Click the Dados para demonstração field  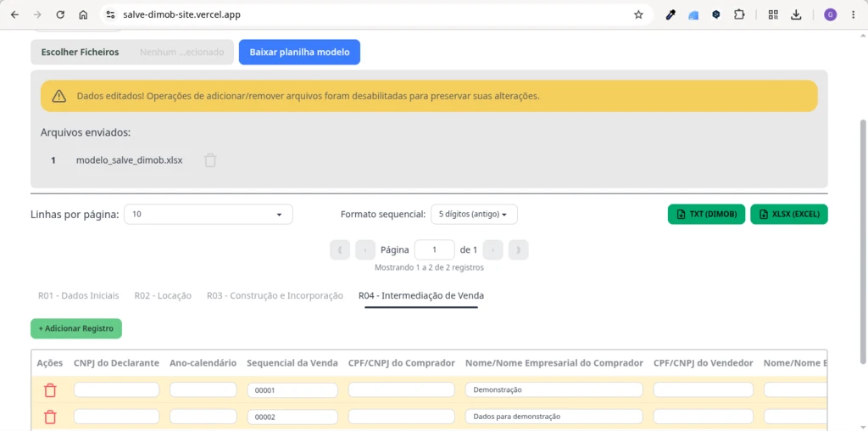[554, 416]
